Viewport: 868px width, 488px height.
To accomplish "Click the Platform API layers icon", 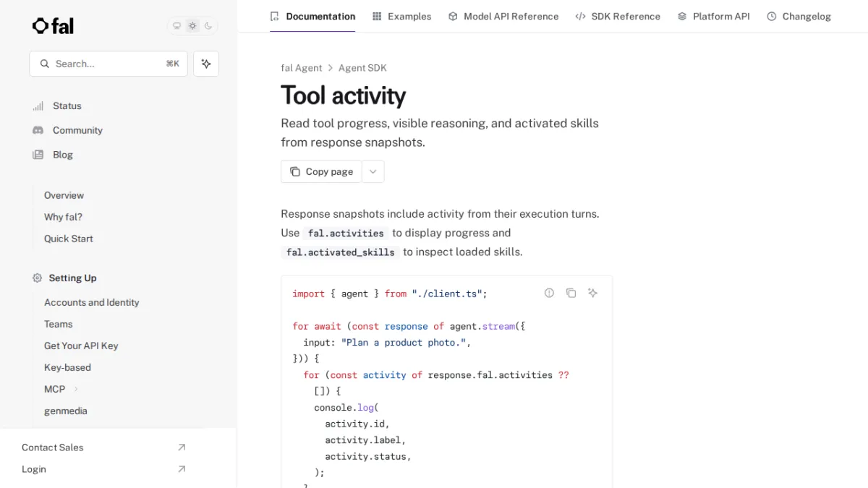I will coord(682,16).
